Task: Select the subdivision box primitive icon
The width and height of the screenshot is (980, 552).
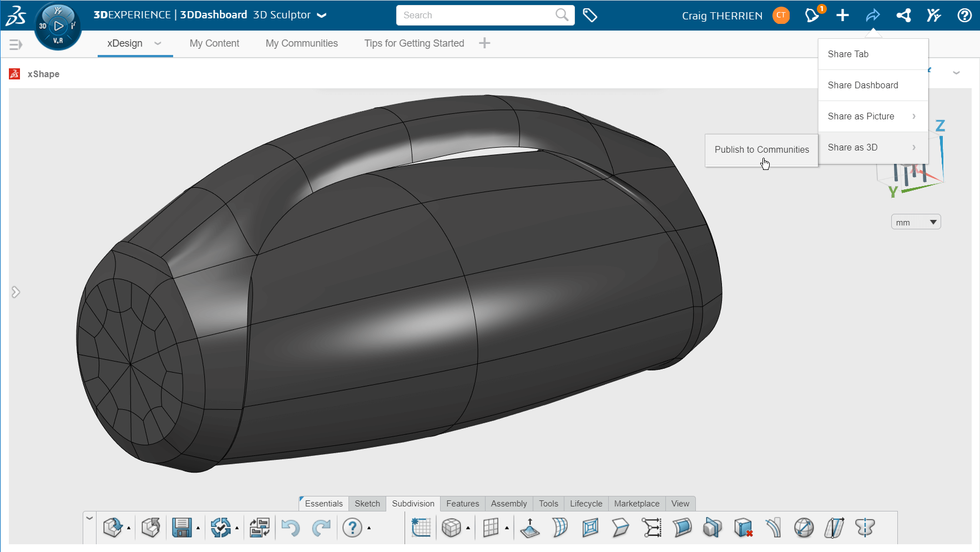Action: [x=451, y=528]
